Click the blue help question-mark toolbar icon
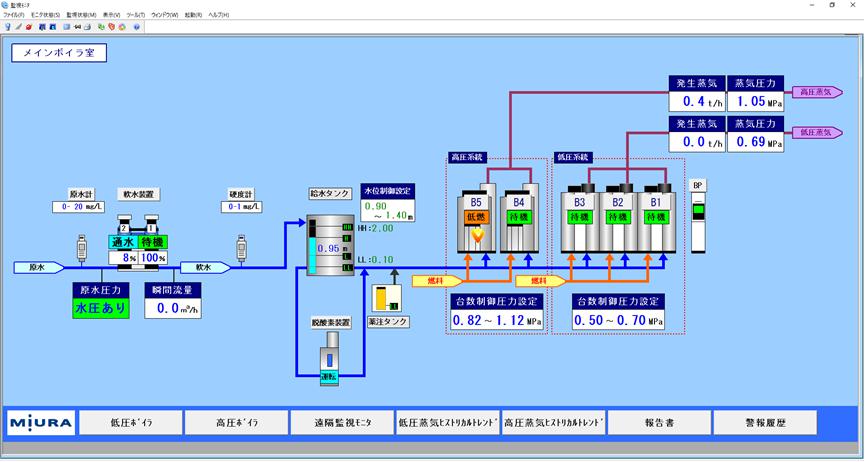This screenshot has height=462, width=865. (x=136, y=26)
